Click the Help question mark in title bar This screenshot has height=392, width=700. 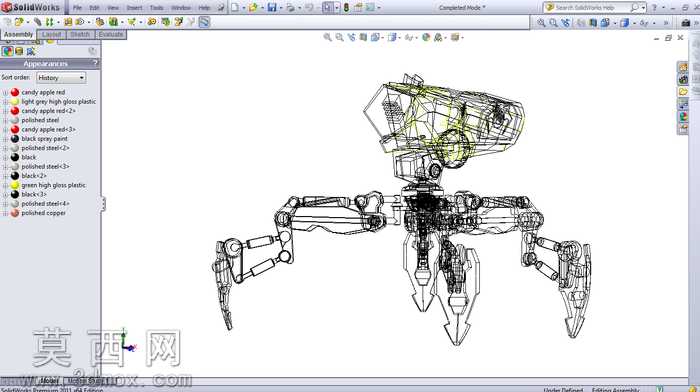click(x=654, y=8)
